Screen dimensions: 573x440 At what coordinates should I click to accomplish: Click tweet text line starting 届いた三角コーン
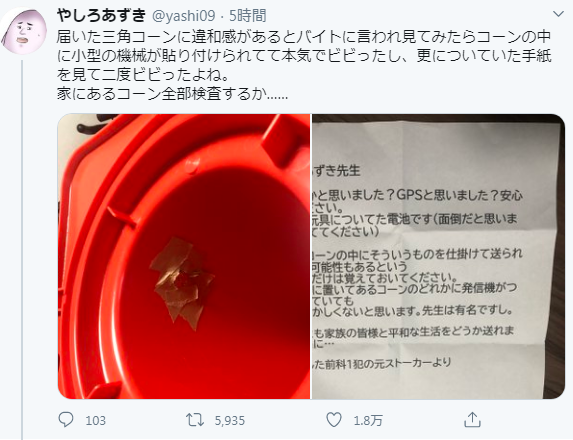pyautogui.click(x=304, y=37)
